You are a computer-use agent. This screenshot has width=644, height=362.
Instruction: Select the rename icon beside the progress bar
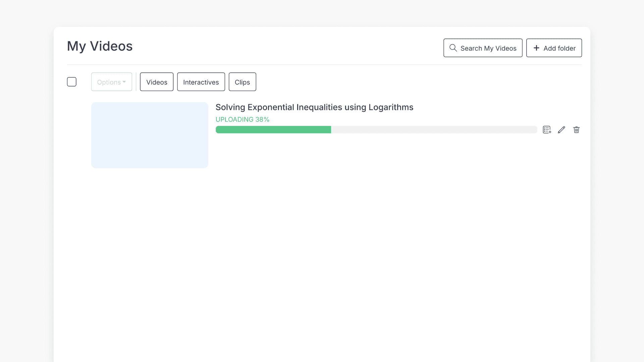coord(562,129)
